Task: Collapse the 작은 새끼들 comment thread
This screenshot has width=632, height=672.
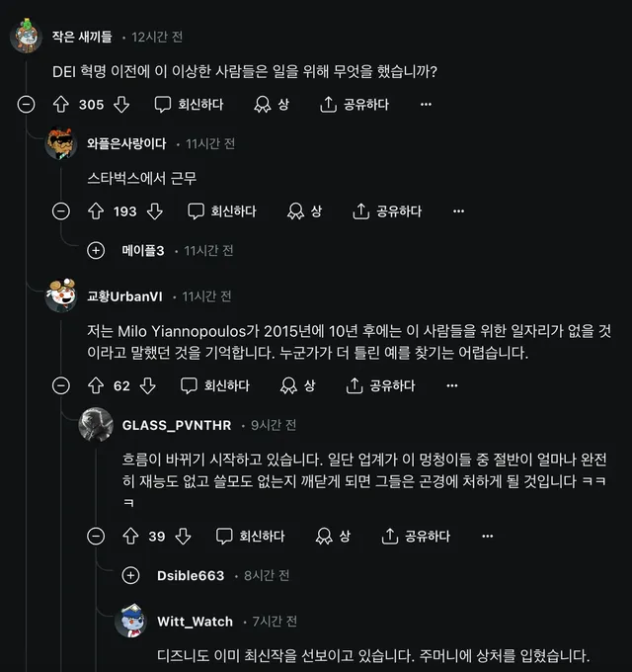Action: click(x=27, y=104)
